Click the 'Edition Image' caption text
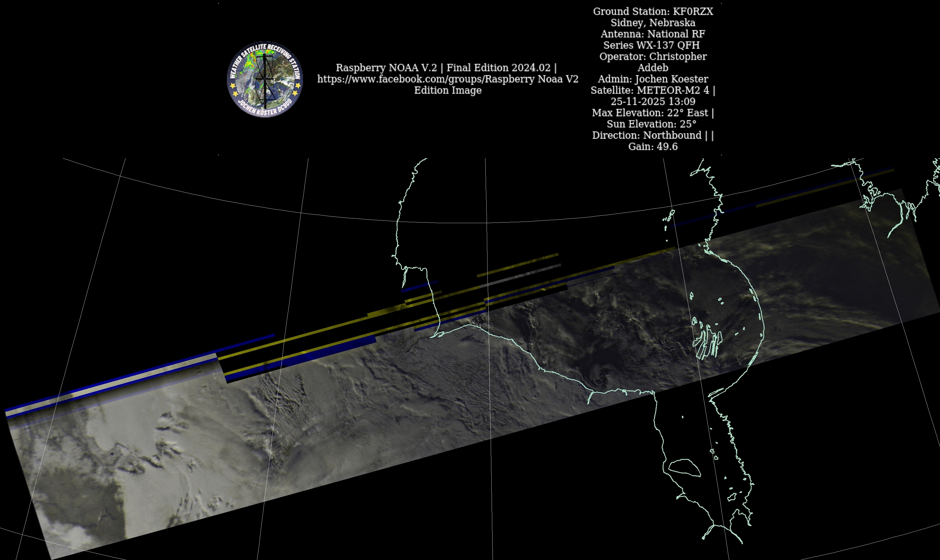Viewport: 940px width, 560px height. [447, 90]
